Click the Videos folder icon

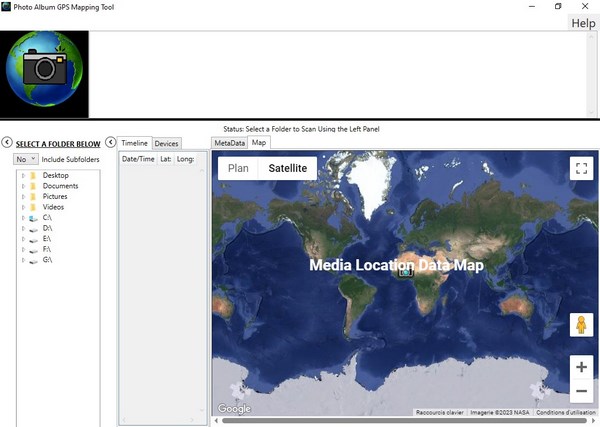click(33, 207)
